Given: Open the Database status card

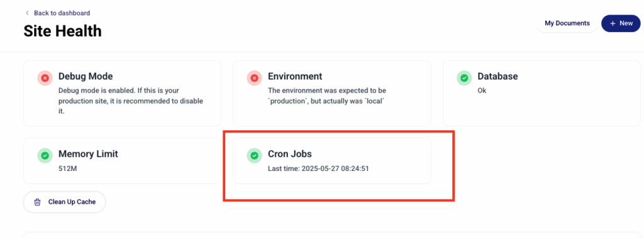Looking at the screenshot, I should tap(541, 93).
